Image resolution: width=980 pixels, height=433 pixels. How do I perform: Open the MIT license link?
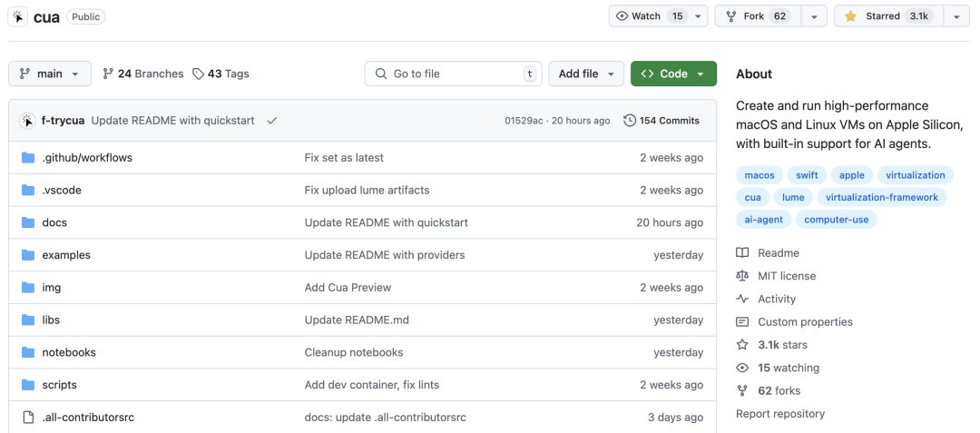click(786, 276)
